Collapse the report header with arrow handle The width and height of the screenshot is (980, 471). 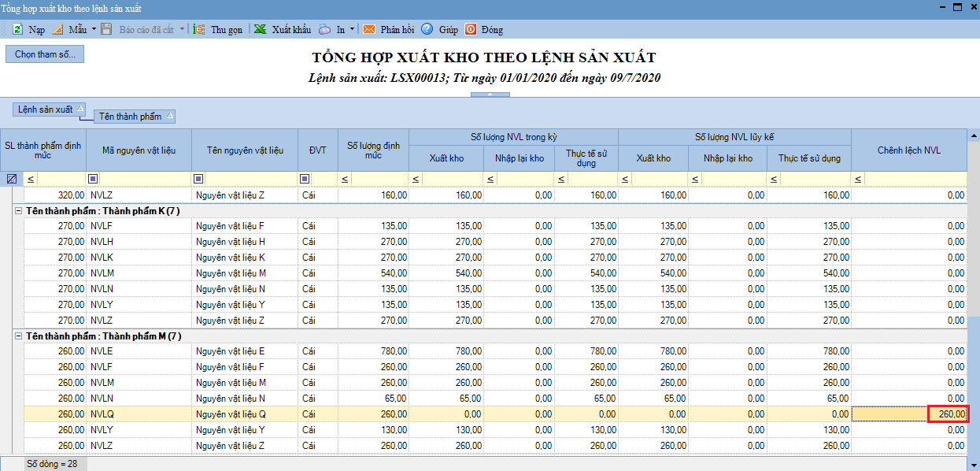[x=490, y=95]
